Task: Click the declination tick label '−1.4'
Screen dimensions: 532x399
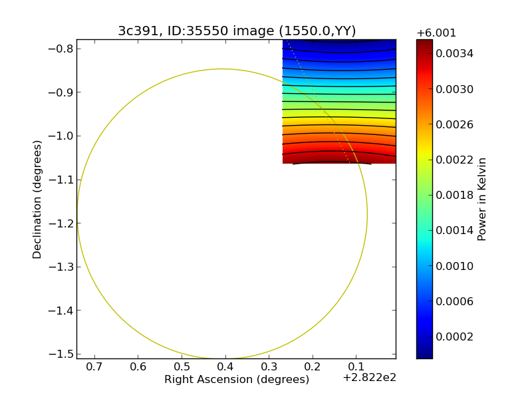Action: [61, 310]
